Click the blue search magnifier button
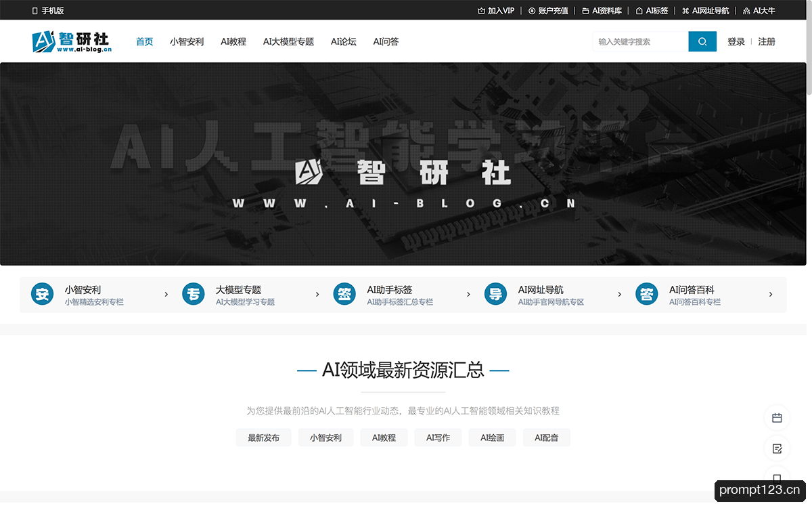This screenshot has height=508, width=812. click(702, 41)
